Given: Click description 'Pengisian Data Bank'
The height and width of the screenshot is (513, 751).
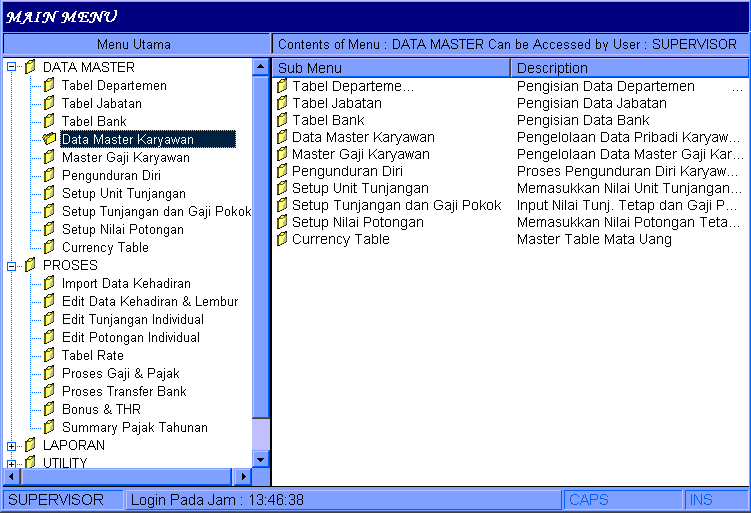Looking at the screenshot, I should [583, 120].
